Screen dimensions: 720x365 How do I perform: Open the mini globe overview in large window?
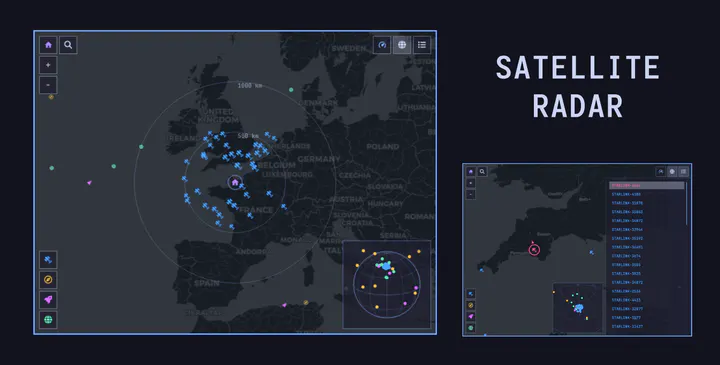click(387, 284)
